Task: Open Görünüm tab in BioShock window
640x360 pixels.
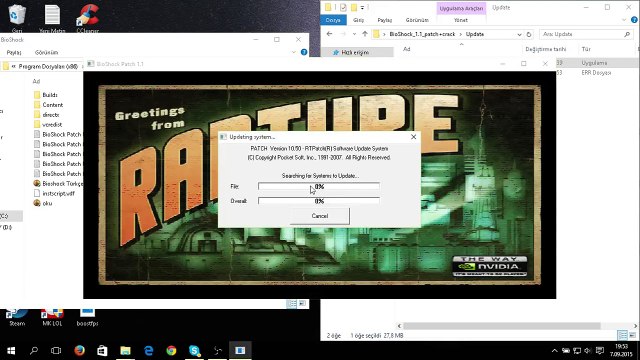Action: coord(47,53)
